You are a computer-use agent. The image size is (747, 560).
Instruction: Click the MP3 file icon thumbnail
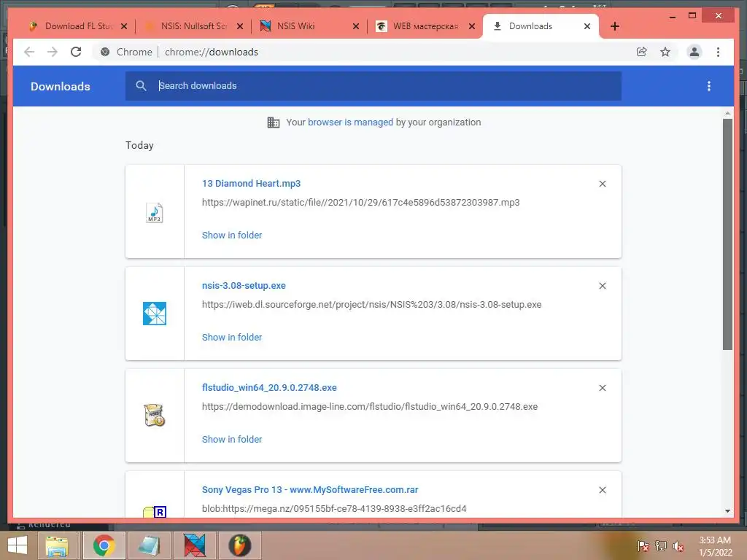tap(155, 212)
